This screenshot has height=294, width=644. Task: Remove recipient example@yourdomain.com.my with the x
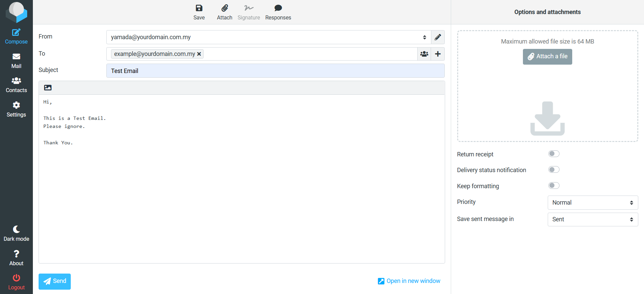coord(199,54)
